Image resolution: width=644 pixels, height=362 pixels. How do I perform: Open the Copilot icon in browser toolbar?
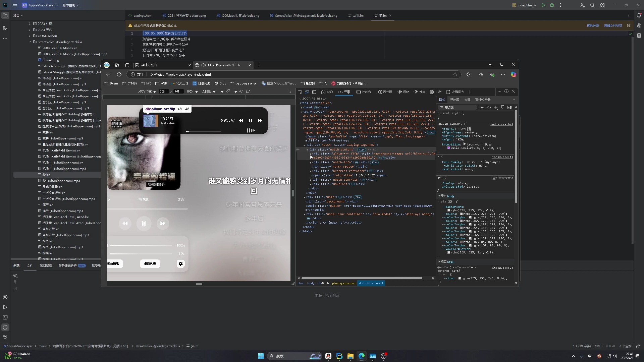point(513,74)
